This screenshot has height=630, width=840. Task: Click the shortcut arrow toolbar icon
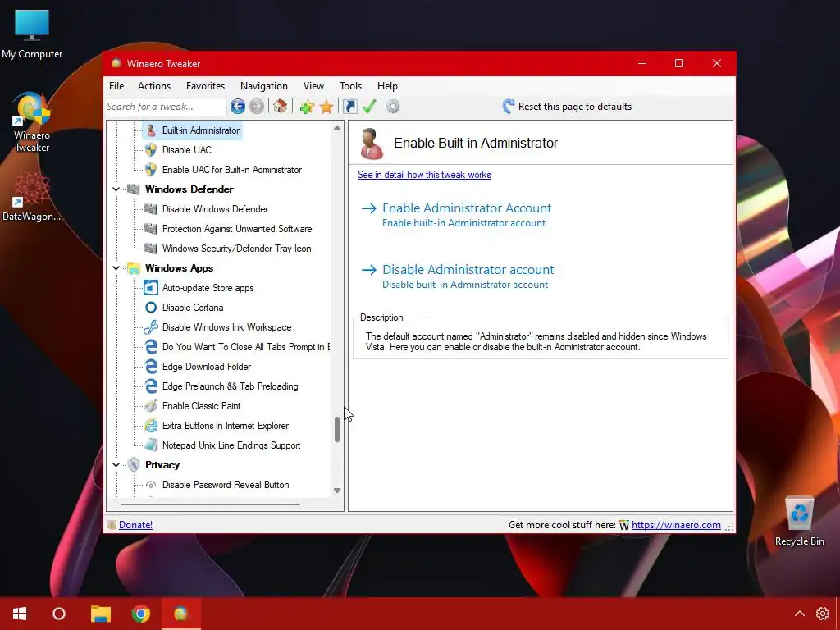349,107
